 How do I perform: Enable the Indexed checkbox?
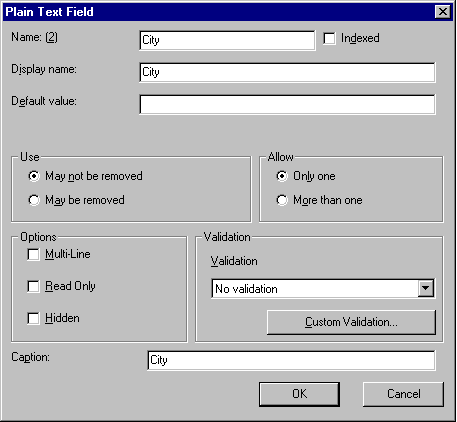click(329, 38)
